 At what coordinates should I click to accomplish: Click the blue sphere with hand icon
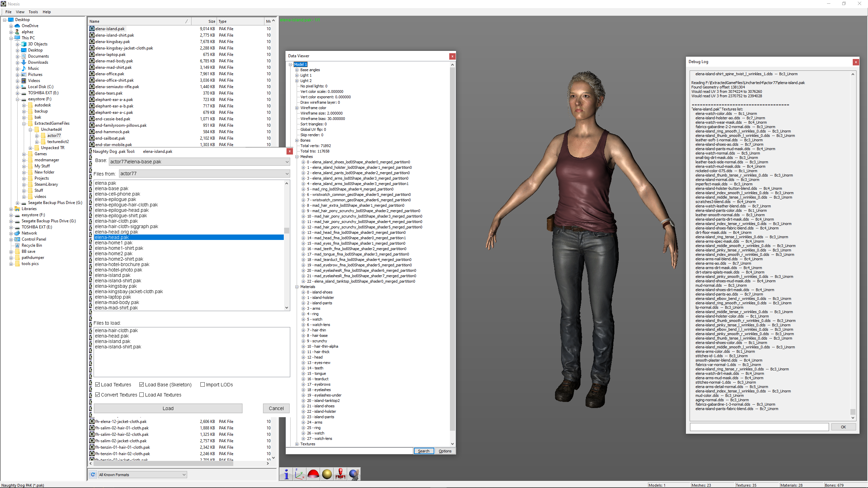(354, 474)
